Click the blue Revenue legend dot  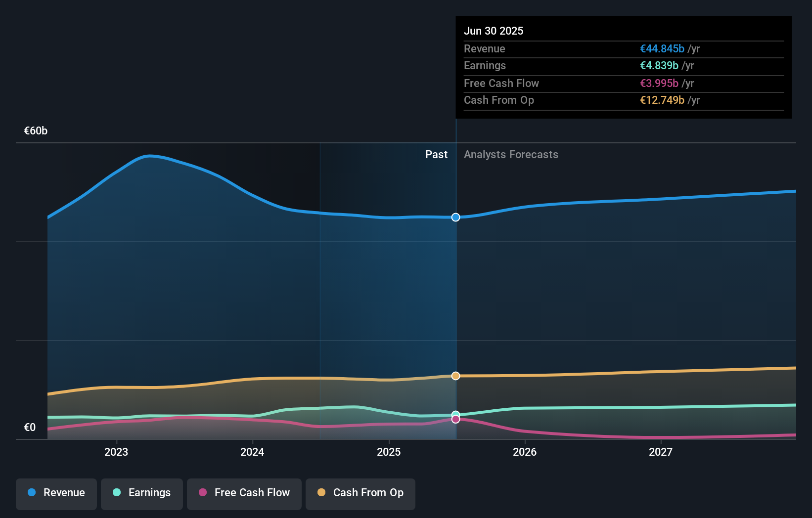[32, 492]
